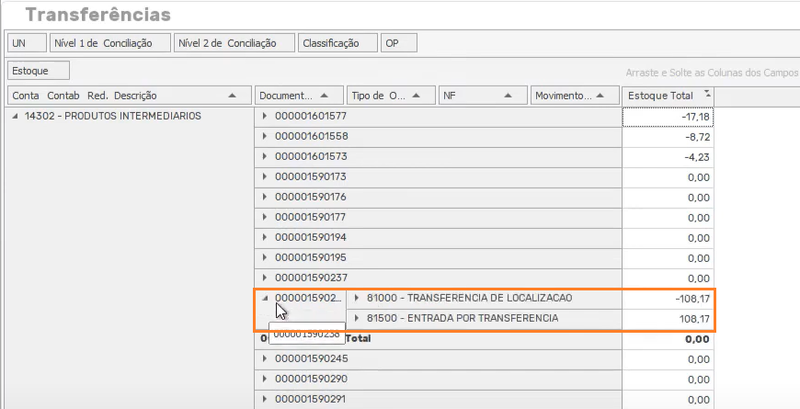
Task: Expand document 000001601573
Action: coord(264,157)
